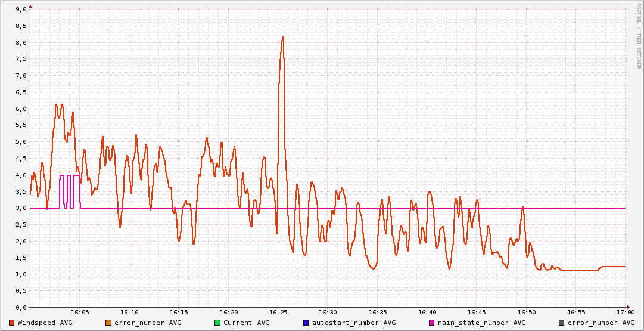Click the 9,0 value on the vertical axis
644x331 pixels.
click(20, 10)
